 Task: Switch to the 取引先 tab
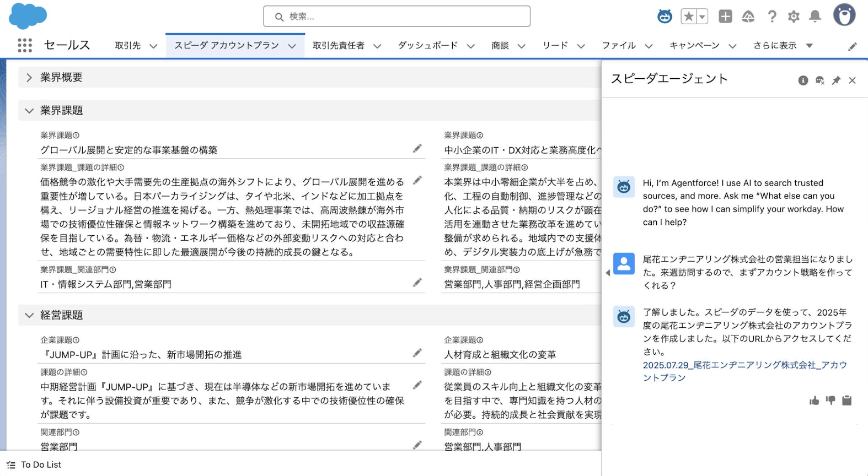tap(128, 46)
